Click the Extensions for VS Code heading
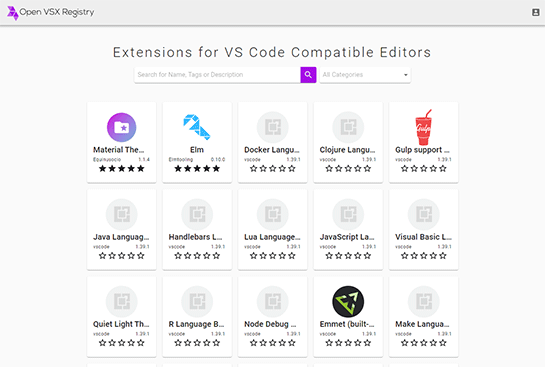This screenshot has height=367, width=545. click(x=272, y=52)
